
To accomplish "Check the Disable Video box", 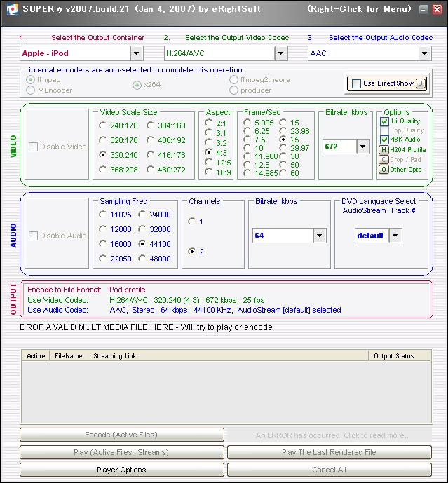I will pyautogui.click(x=33, y=147).
